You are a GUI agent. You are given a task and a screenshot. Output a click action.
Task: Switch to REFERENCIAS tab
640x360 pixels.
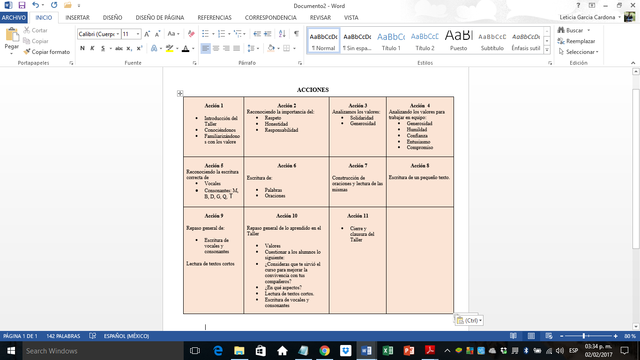coord(214,18)
